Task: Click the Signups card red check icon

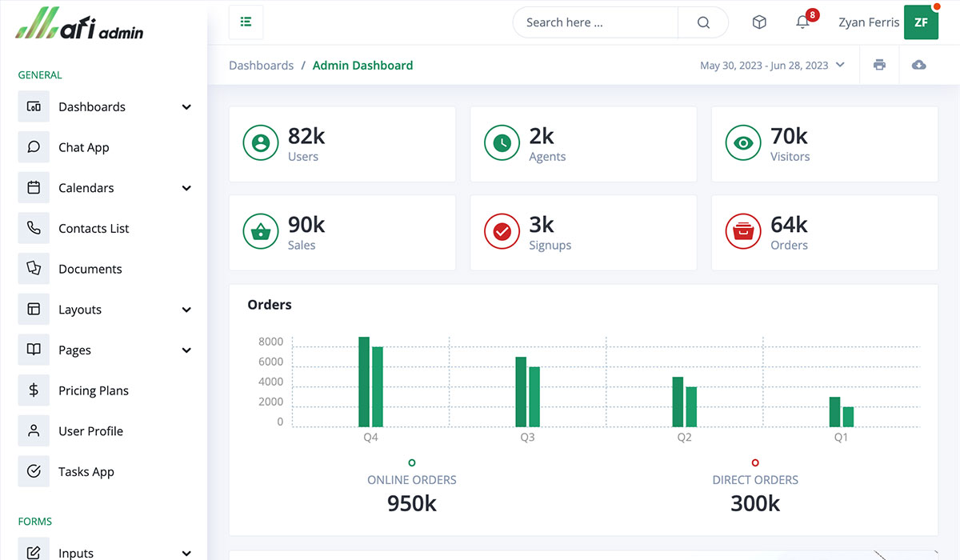Action: [x=502, y=233]
